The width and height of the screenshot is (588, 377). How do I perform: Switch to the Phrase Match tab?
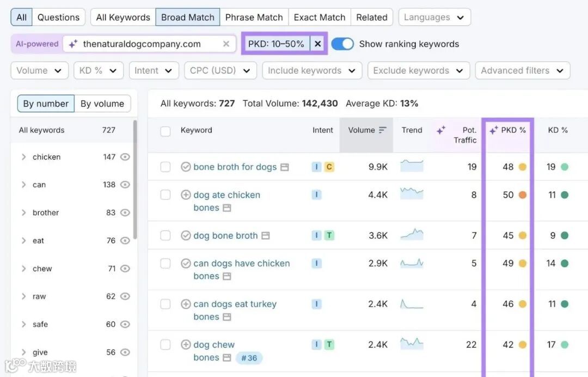[254, 17]
